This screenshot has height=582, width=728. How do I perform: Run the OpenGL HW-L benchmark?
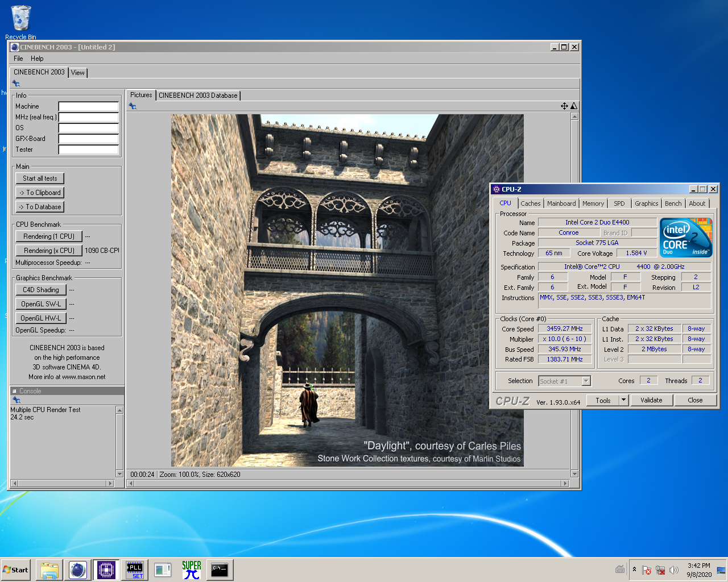41,318
